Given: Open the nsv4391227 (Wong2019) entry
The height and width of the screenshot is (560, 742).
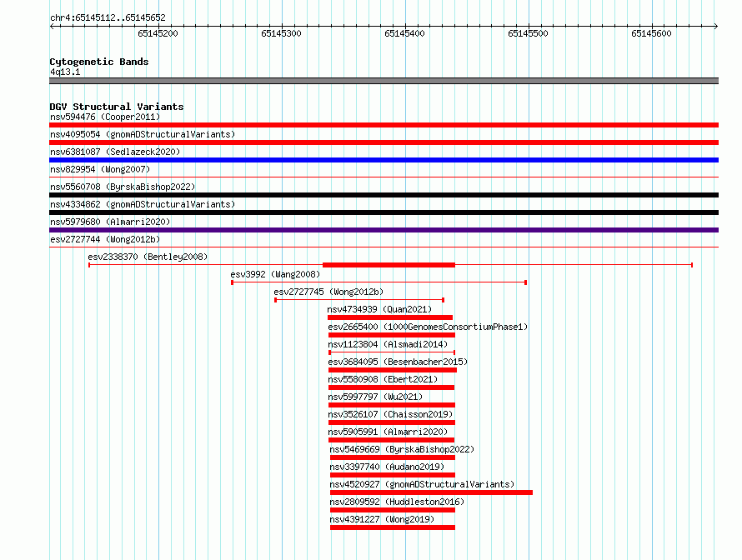Looking at the screenshot, I should pos(382,519).
